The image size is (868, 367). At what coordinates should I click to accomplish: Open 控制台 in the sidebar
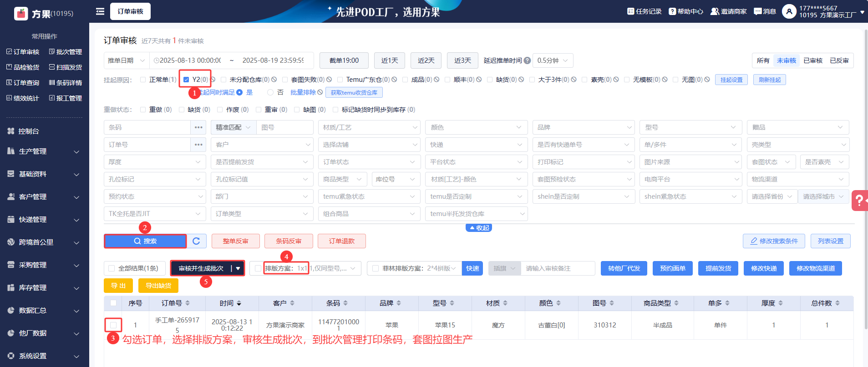28,131
